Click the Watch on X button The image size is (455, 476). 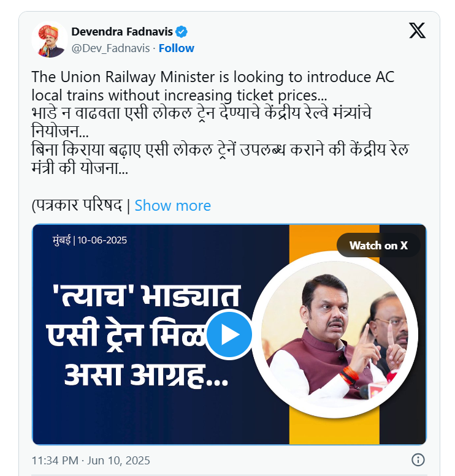pos(378,245)
